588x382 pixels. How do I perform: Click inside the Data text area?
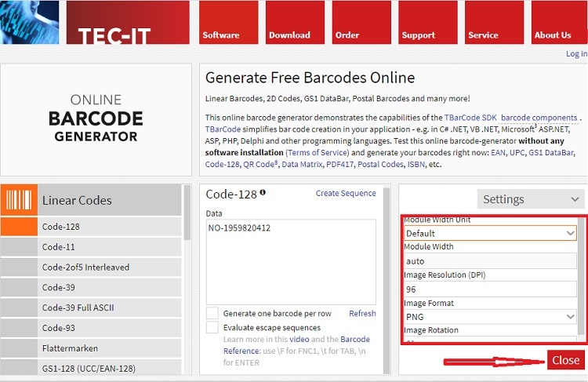(x=291, y=262)
